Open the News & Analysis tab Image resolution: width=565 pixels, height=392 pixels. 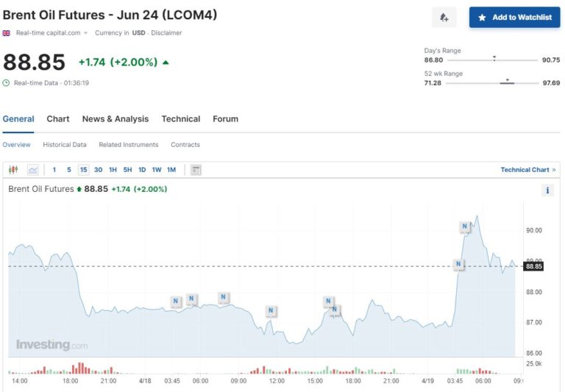(x=115, y=119)
